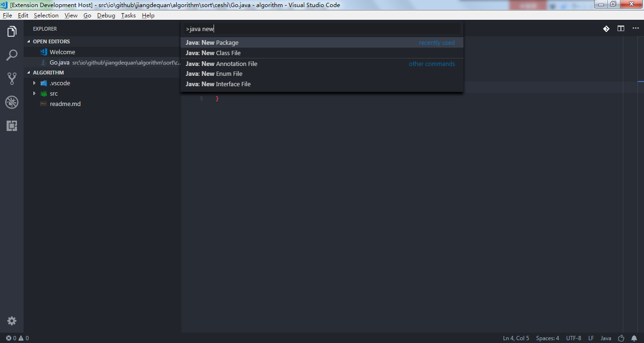Open the Manage gear icon menu

pyautogui.click(x=12, y=321)
